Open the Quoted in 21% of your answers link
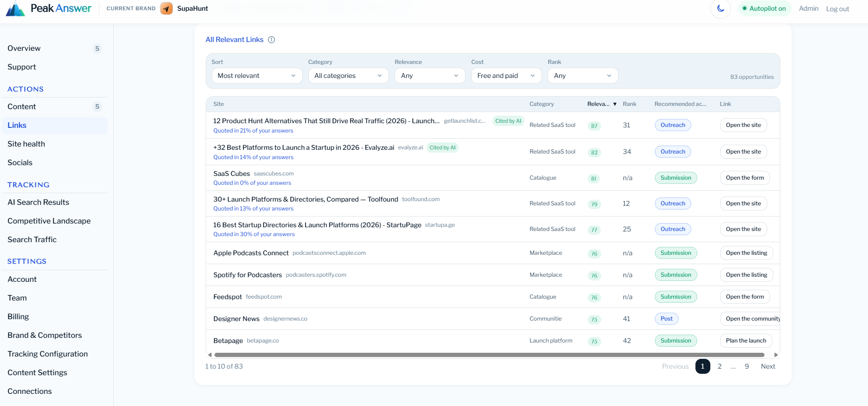The image size is (868, 406). [x=253, y=131]
